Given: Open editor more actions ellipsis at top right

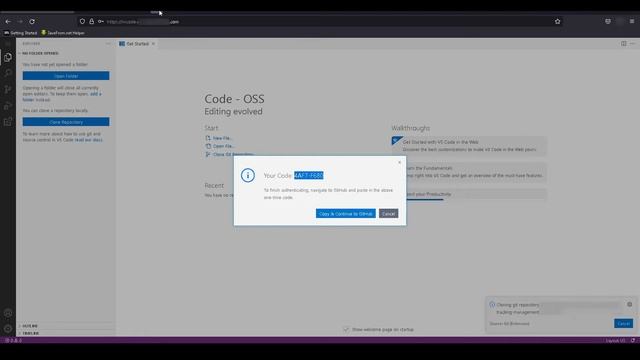Looking at the screenshot, I should (x=632, y=44).
